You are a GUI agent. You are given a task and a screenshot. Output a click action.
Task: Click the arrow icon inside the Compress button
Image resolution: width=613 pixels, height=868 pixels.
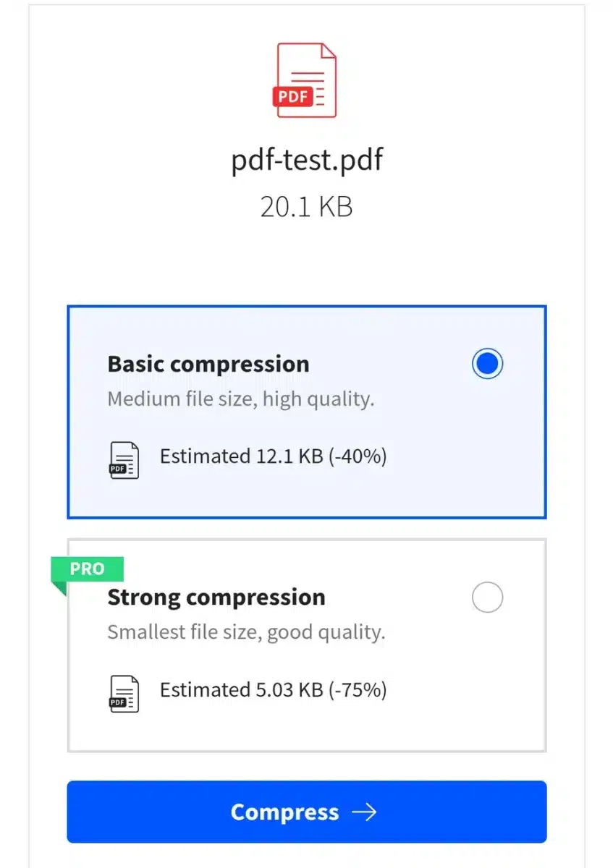click(x=365, y=812)
